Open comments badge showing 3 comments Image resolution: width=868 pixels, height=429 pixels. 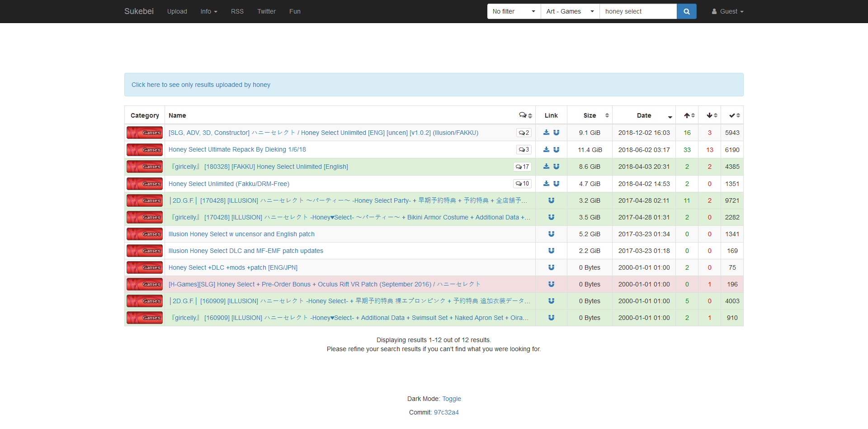click(x=524, y=149)
